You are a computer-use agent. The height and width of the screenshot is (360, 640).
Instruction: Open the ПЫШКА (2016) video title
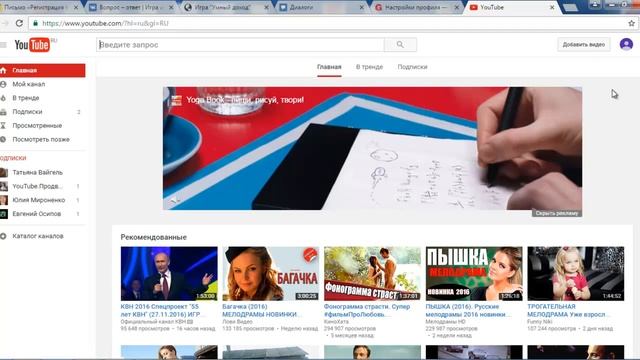tap(468, 310)
